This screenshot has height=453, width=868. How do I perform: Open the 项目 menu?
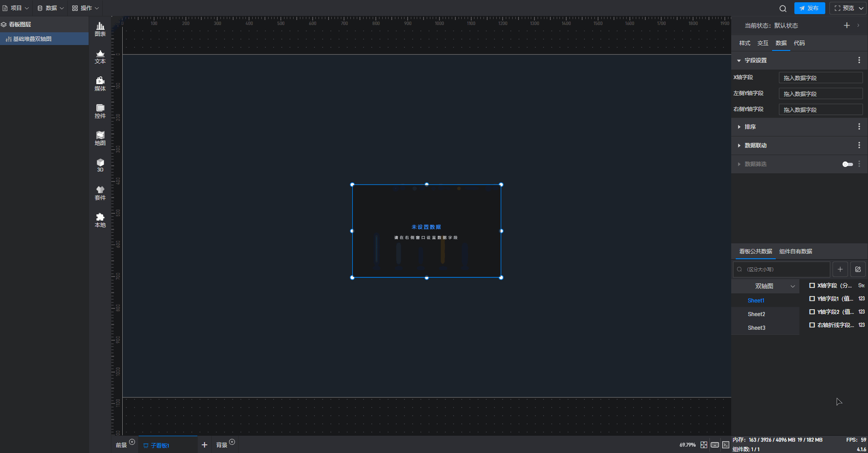coord(15,8)
